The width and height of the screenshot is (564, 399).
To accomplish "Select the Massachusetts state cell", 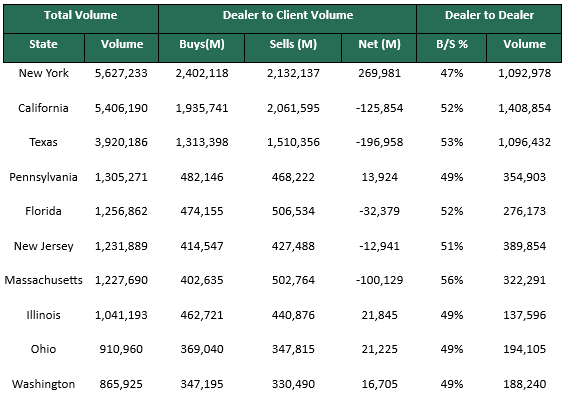I will coord(44,280).
